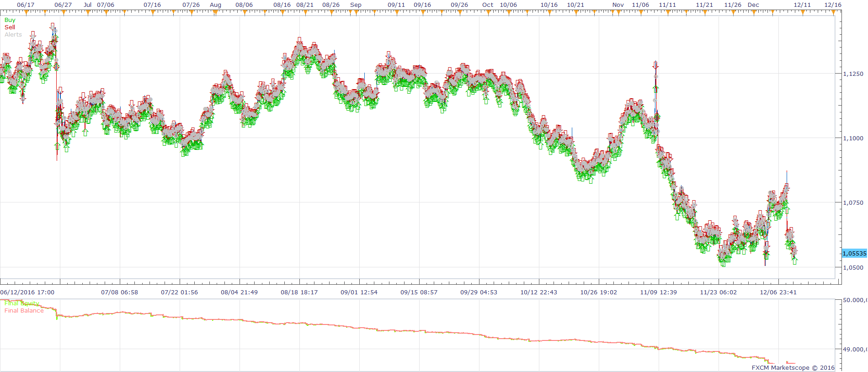This screenshot has width=868, height=372.
Task: Click the 06/12/2016 17:00 start date label
Action: (27, 292)
